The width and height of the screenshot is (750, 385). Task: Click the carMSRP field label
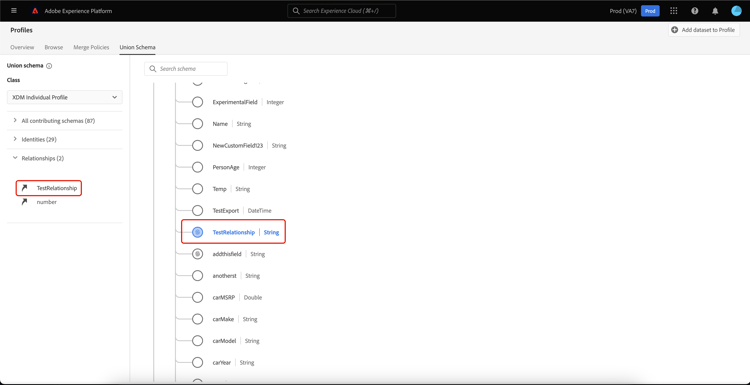click(224, 297)
